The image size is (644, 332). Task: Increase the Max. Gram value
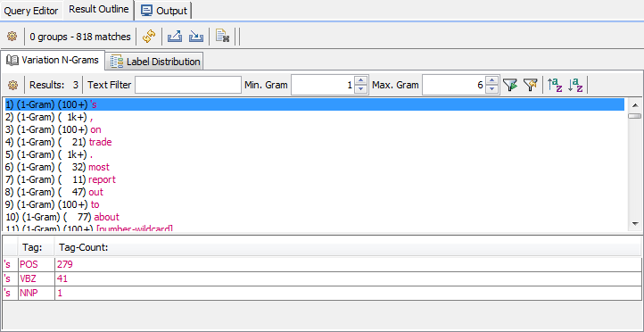click(492, 81)
